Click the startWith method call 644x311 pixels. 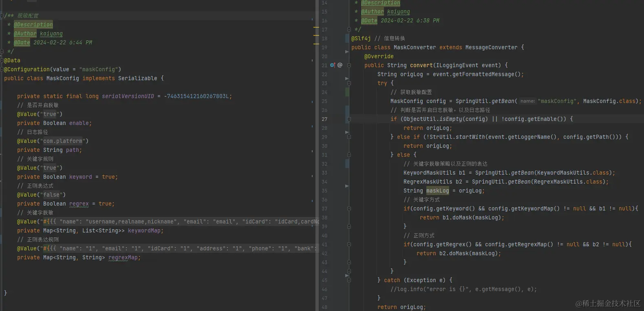[x=470, y=137]
